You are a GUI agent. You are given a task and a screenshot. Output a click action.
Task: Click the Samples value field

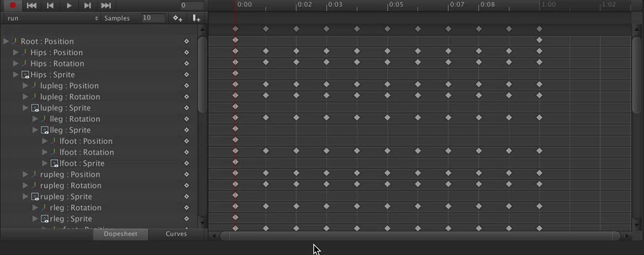click(x=153, y=18)
